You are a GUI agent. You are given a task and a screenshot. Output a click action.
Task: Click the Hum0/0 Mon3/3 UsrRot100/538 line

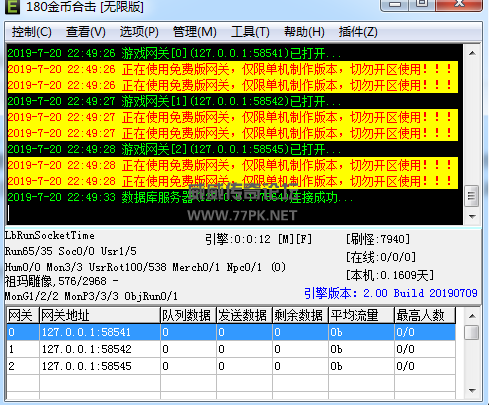click(145, 267)
